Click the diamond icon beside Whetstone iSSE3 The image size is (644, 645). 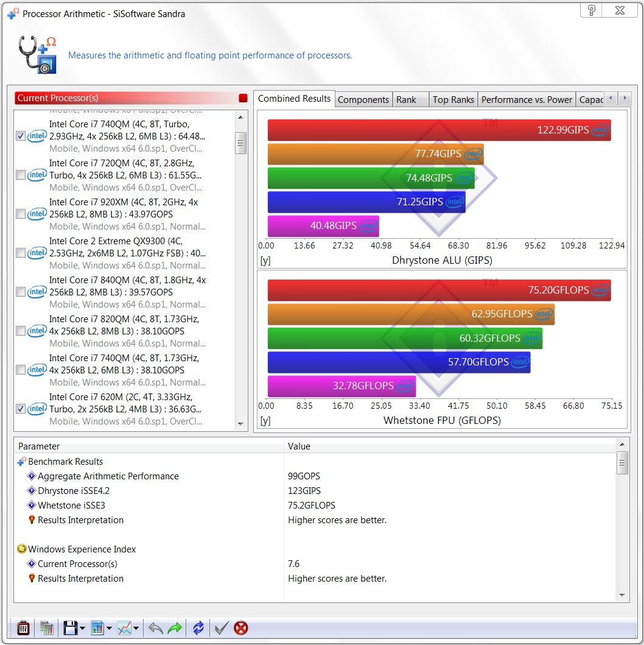[31, 505]
